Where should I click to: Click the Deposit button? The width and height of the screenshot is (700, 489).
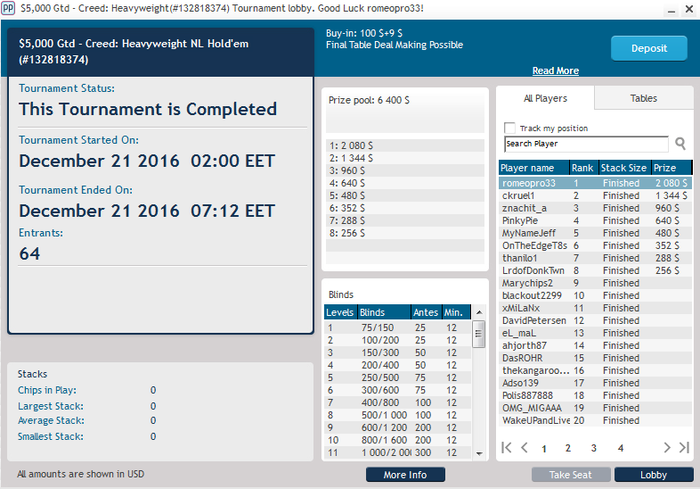tap(649, 48)
